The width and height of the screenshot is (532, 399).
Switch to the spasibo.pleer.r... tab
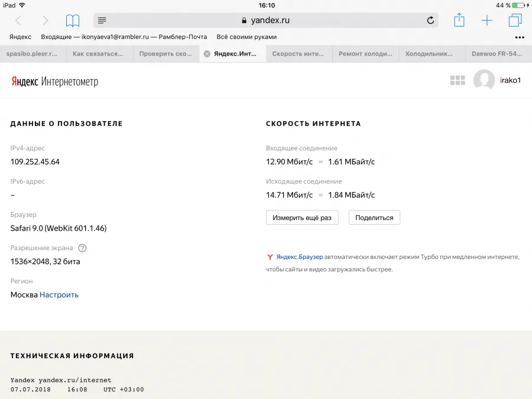coord(33,54)
